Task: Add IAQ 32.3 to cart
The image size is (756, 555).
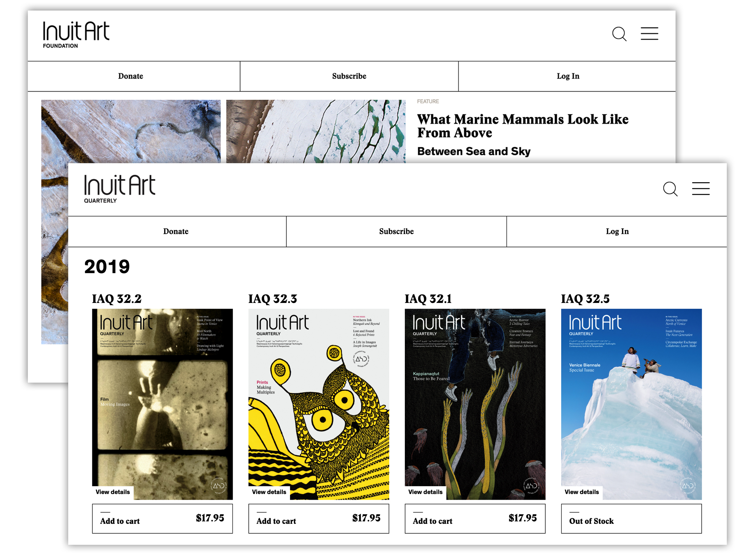Action: pyautogui.click(x=319, y=519)
